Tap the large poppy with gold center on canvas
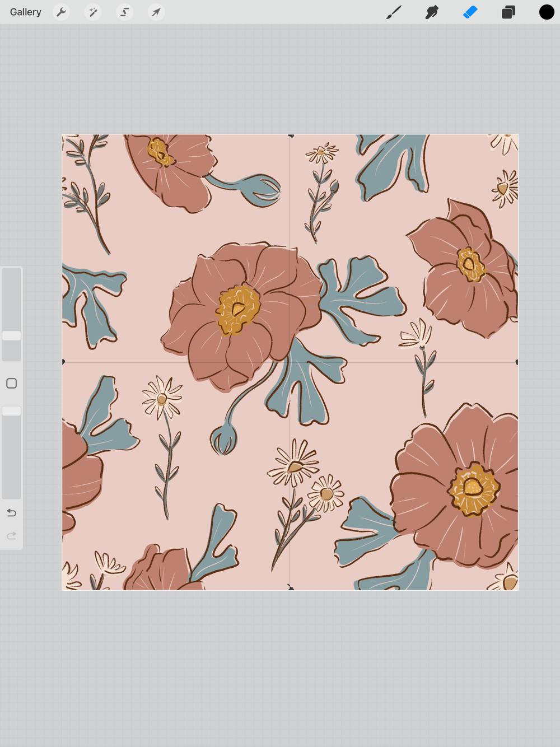Viewport: 560px width, 747px height. (241, 316)
